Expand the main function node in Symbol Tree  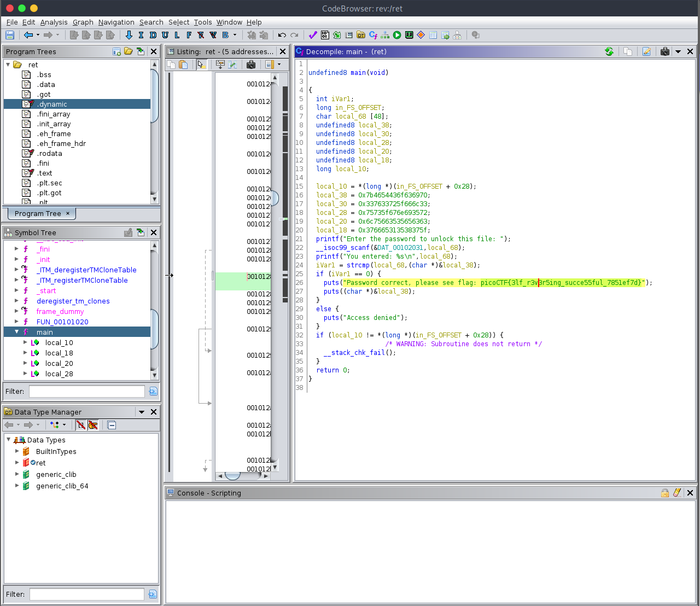[17, 332]
